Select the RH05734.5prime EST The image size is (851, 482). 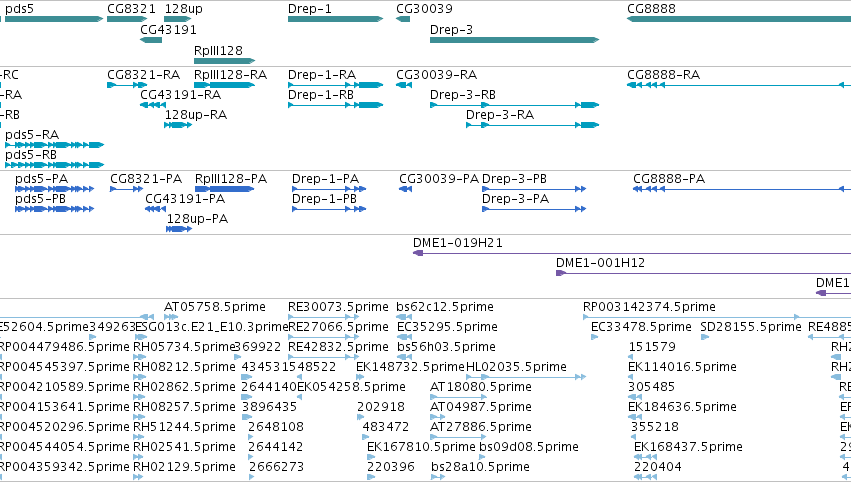click(138, 357)
